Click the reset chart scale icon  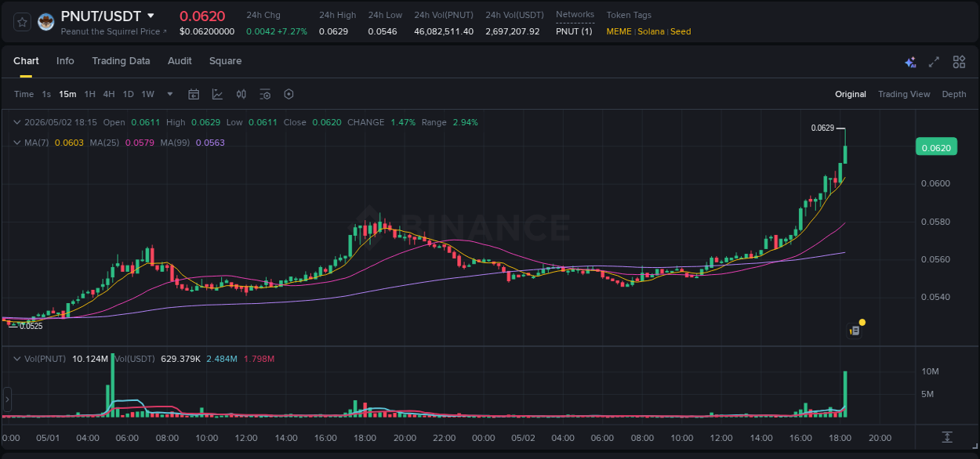pyautogui.click(x=947, y=436)
